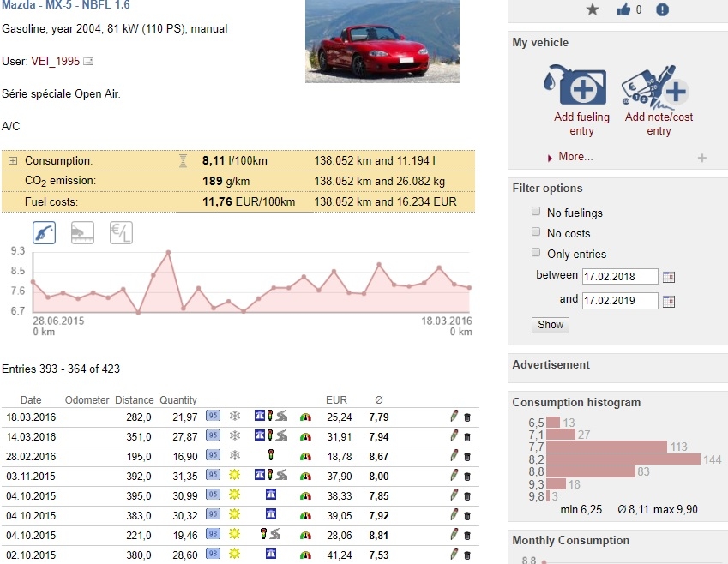This screenshot has height=564, width=728.
Task: Click the hourglass icon in the Consumption row
Action: 183,161
